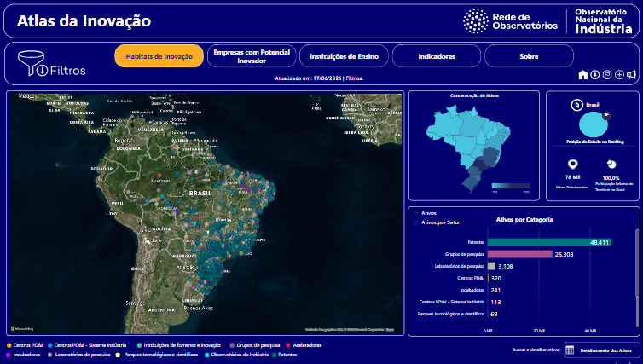Viewport: 643px width, 364px height.
Task: Click the BRASIL label on satellite map
Action: click(x=200, y=193)
